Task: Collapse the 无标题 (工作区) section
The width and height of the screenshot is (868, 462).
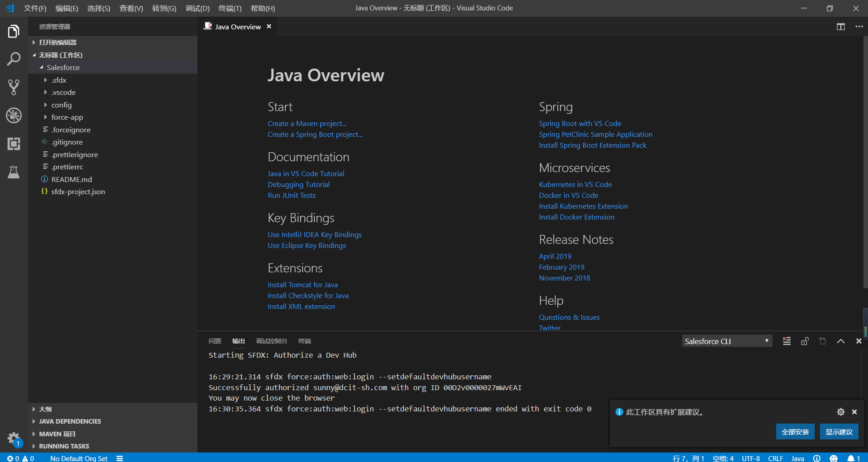Action: (x=113, y=55)
